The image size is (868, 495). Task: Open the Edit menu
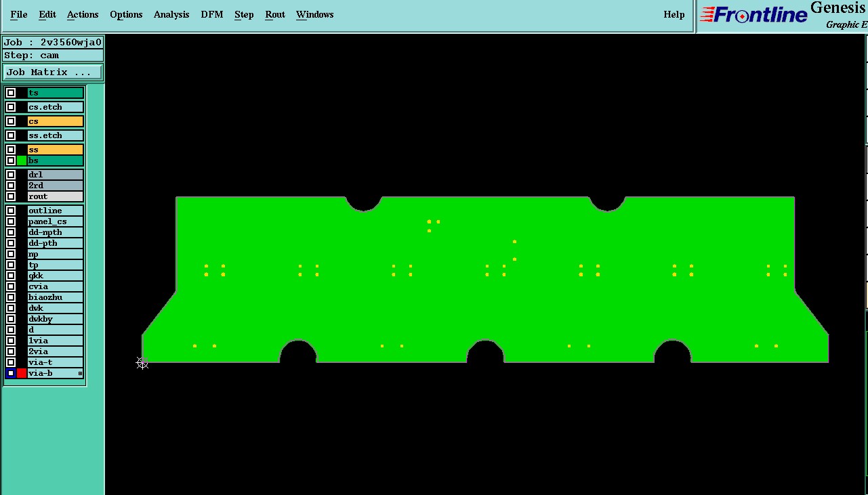(47, 14)
